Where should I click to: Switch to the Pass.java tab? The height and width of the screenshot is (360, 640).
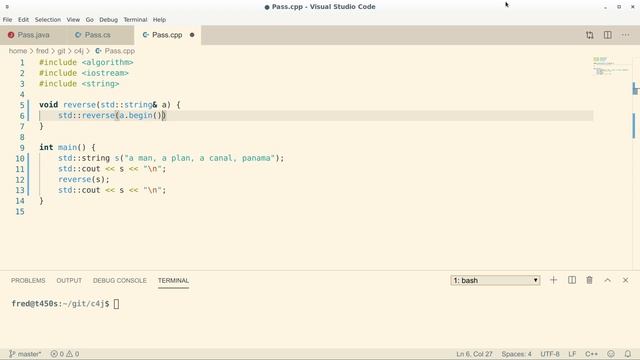(x=33, y=35)
